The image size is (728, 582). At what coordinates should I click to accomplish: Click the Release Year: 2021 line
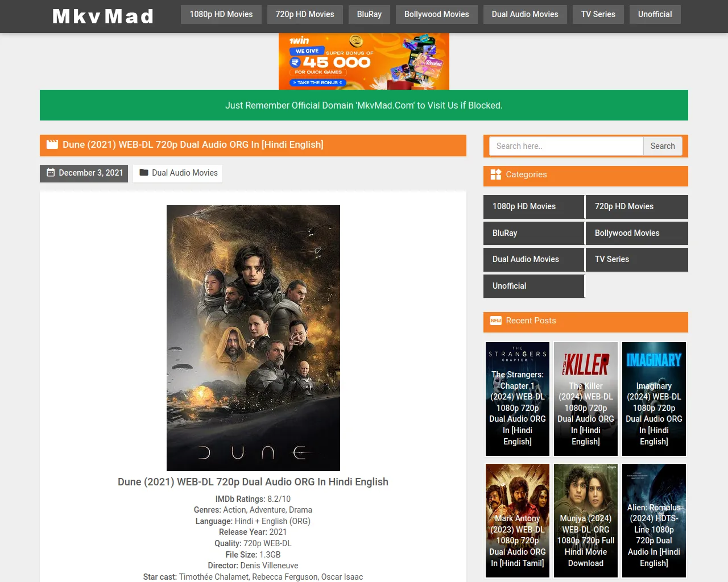pyautogui.click(x=253, y=532)
